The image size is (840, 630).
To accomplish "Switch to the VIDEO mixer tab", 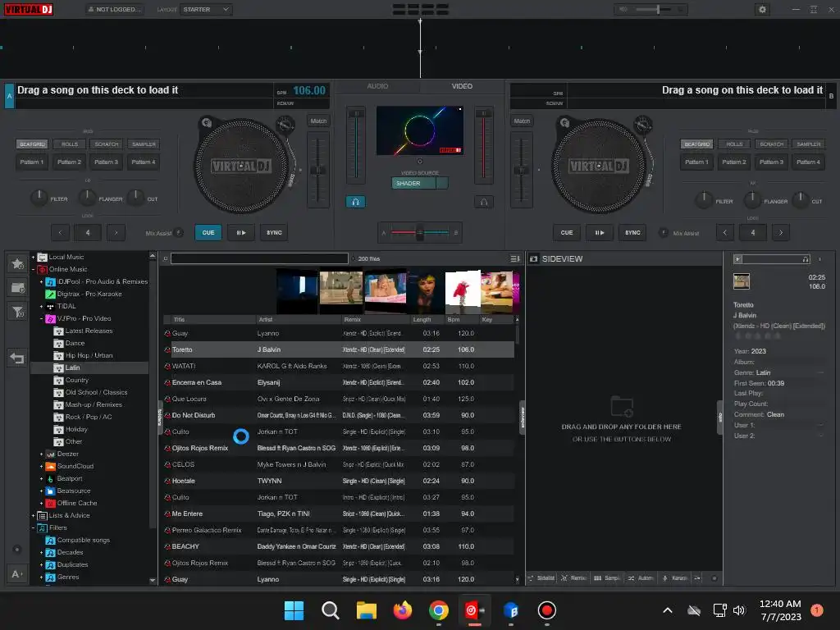I will point(462,86).
